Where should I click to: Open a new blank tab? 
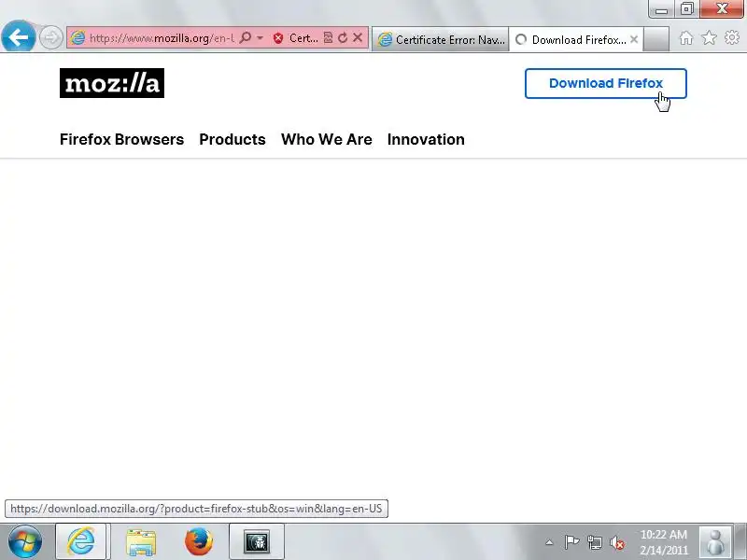tap(656, 39)
